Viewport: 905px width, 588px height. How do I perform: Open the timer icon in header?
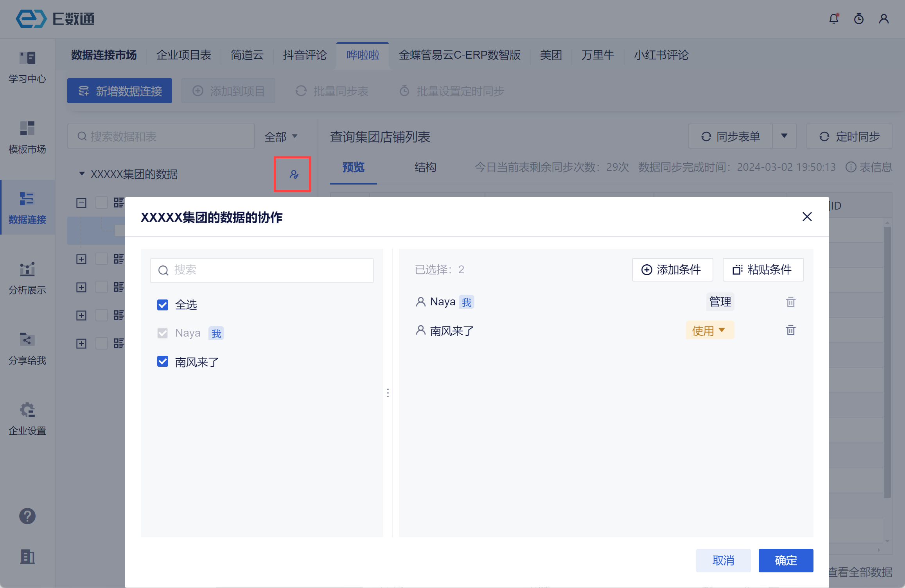[858, 19]
